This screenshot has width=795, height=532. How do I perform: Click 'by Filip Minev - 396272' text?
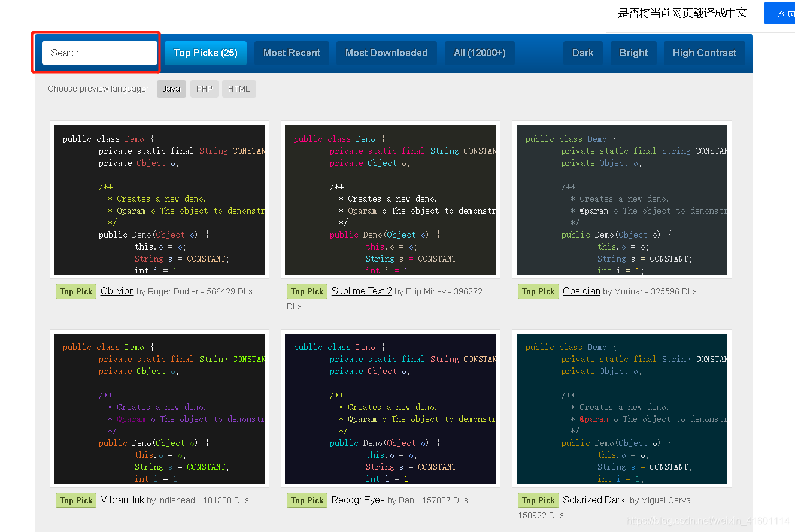coord(438,291)
